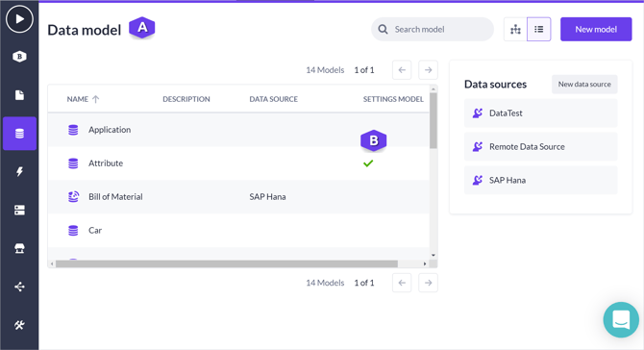The height and width of the screenshot is (350, 644).
Task: Click the Attribute model database icon
Action: click(73, 163)
